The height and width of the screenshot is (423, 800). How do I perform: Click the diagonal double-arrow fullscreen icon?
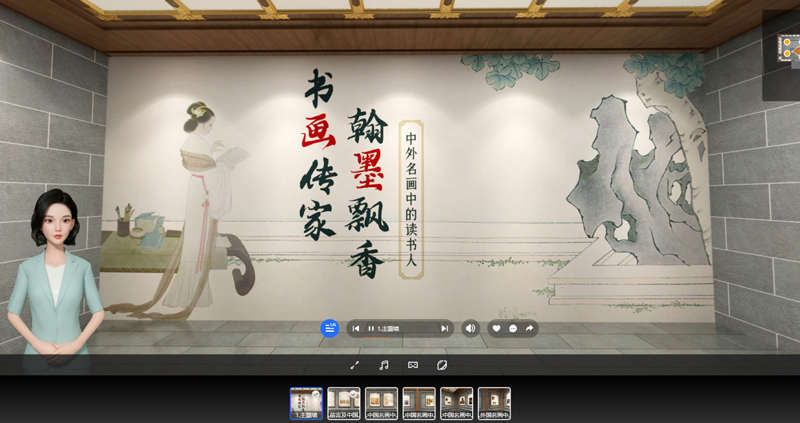tap(355, 365)
